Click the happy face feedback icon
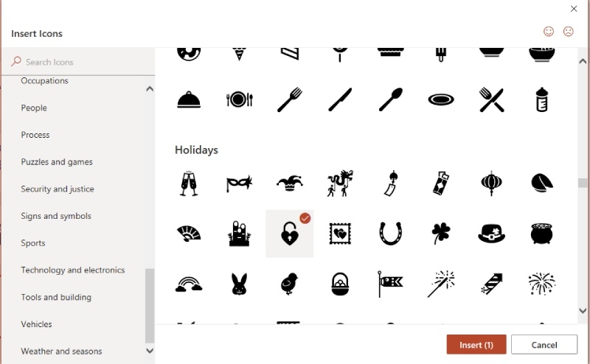This screenshot has width=590, height=364. (549, 32)
